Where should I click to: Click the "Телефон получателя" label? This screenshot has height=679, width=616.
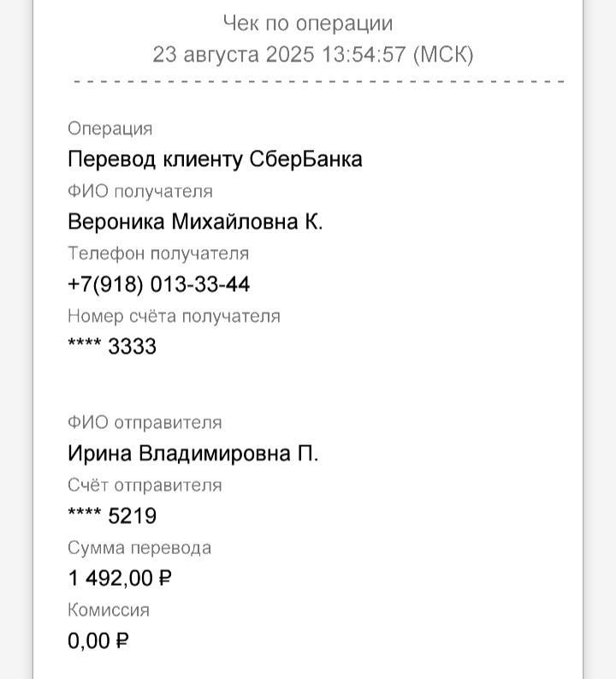158,253
